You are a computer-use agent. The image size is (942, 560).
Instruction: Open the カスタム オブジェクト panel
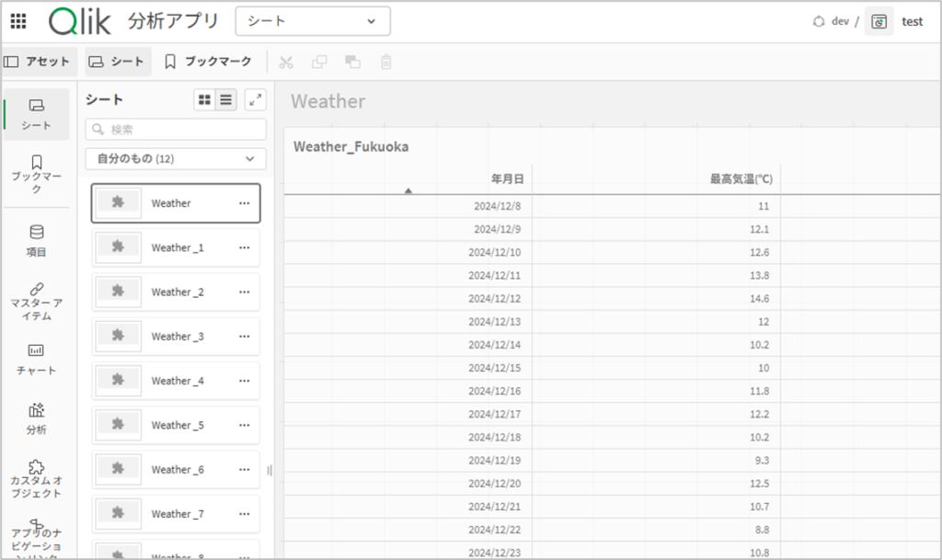36,478
